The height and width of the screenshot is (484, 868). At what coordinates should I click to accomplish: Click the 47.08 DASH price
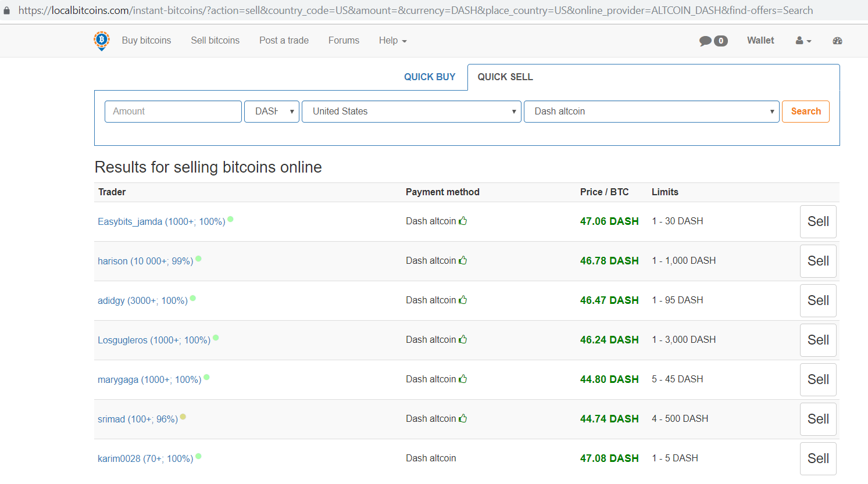pos(609,458)
